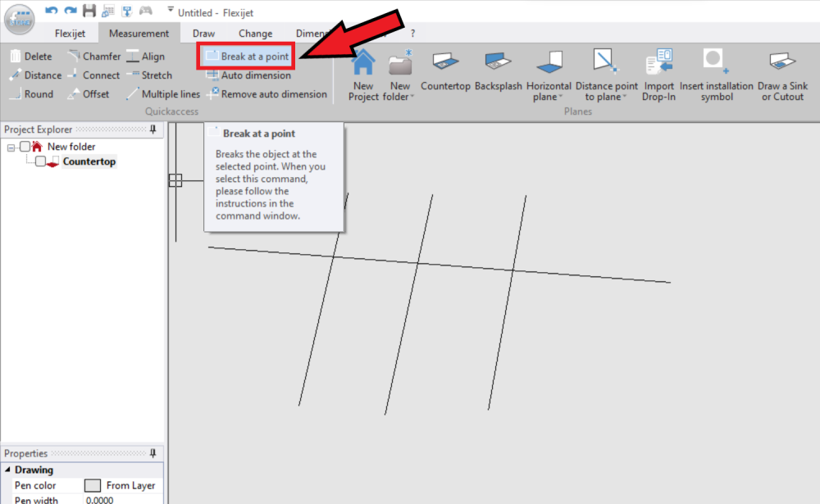Select the Align tool

click(x=146, y=56)
